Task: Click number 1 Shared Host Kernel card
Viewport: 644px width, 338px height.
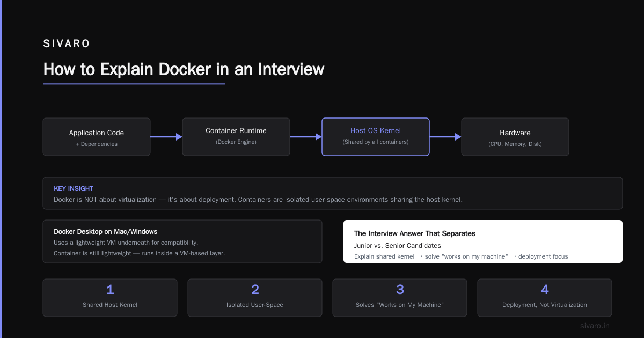Action: (110, 298)
